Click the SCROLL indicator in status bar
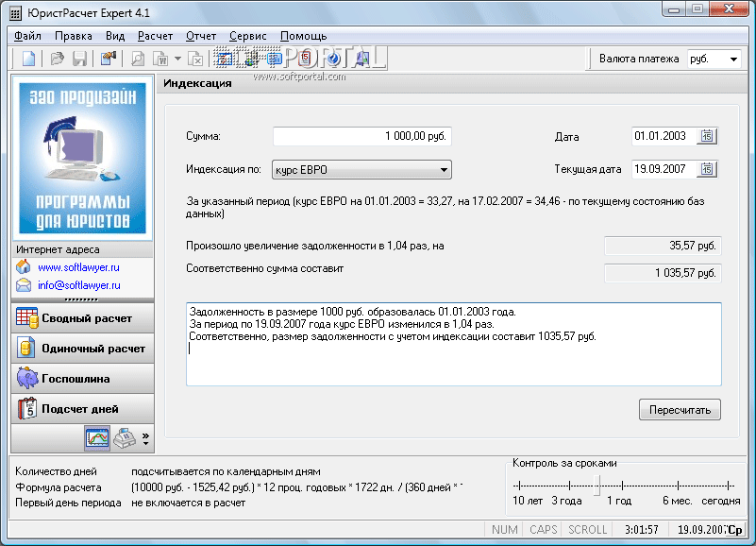This screenshot has width=756, height=546. pyautogui.click(x=587, y=530)
